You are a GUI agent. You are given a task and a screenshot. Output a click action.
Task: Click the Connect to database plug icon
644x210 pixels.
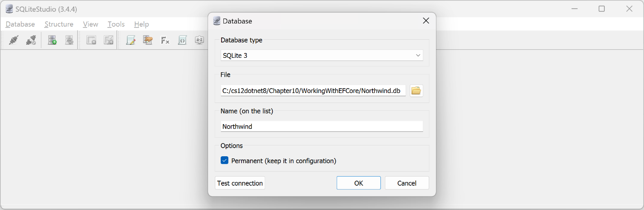tap(14, 40)
